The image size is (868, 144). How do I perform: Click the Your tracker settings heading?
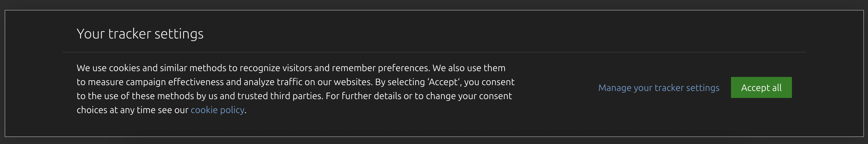coord(140,34)
